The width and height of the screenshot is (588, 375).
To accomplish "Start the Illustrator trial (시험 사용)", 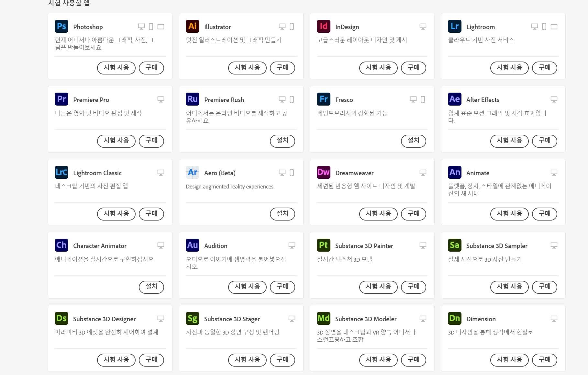I will point(247,68).
